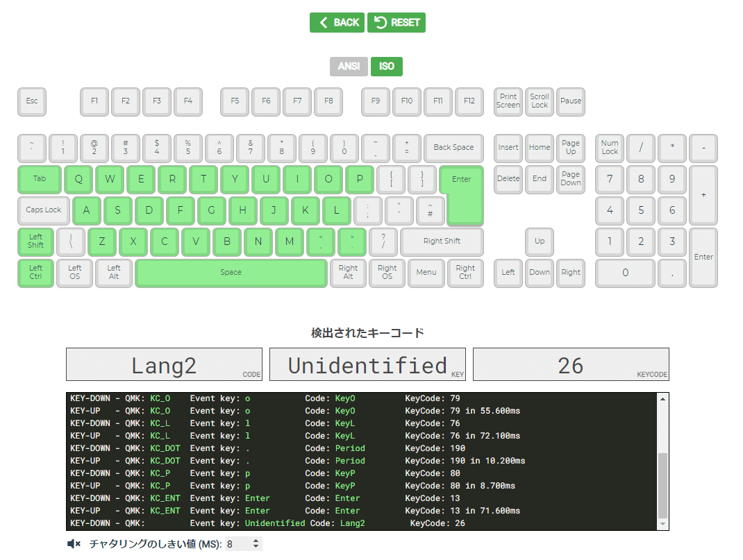Decrease chattering threshold with down arrow
The width and height of the screenshot is (743, 560).
point(256,547)
